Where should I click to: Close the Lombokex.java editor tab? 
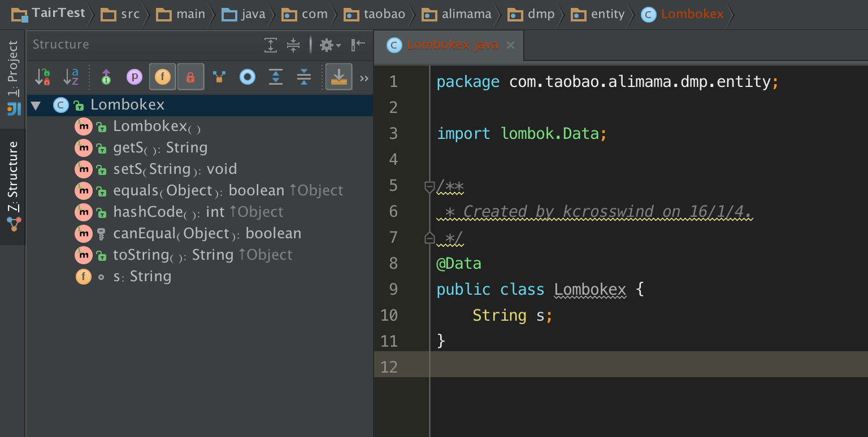510,45
